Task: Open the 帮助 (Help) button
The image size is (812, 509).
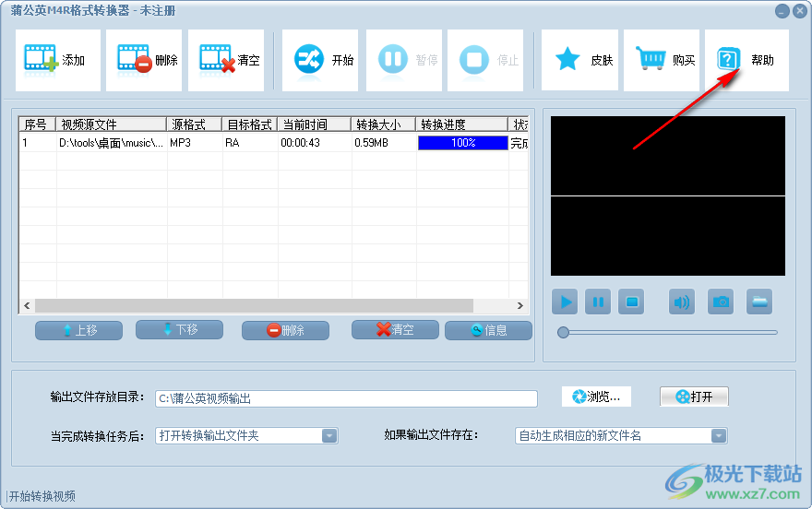Action: (x=746, y=60)
